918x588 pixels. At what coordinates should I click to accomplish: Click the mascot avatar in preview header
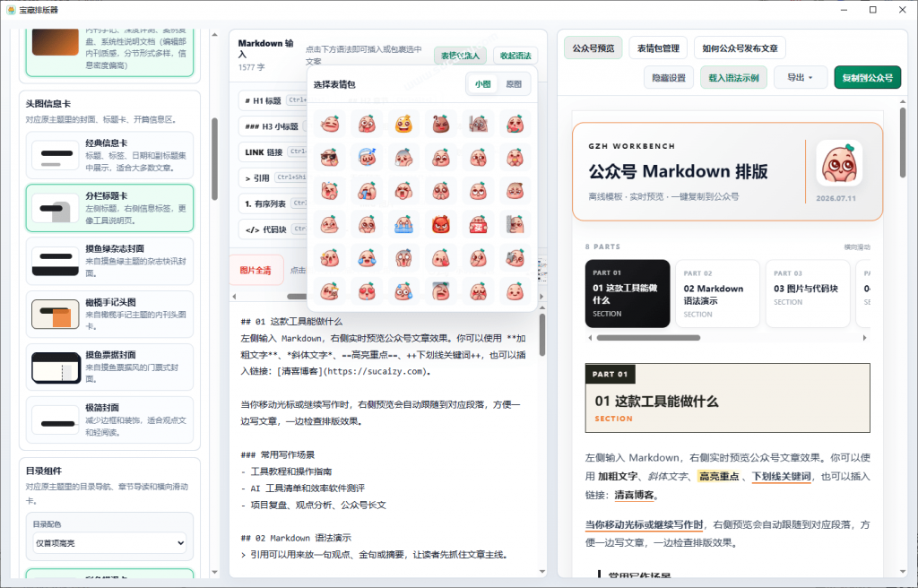click(x=839, y=163)
